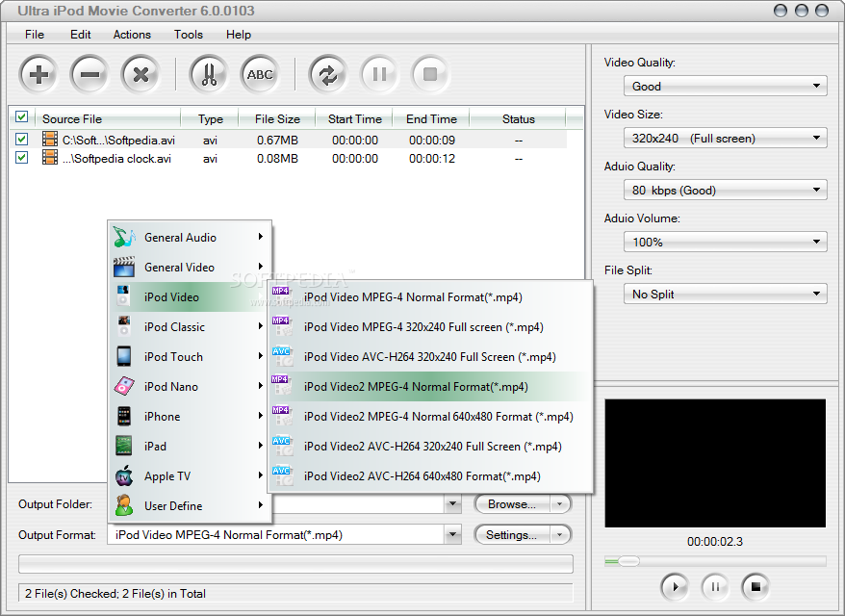Click the Clear all files X button
This screenshot has width=845, height=616.
pyautogui.click(x=141, y=74)
